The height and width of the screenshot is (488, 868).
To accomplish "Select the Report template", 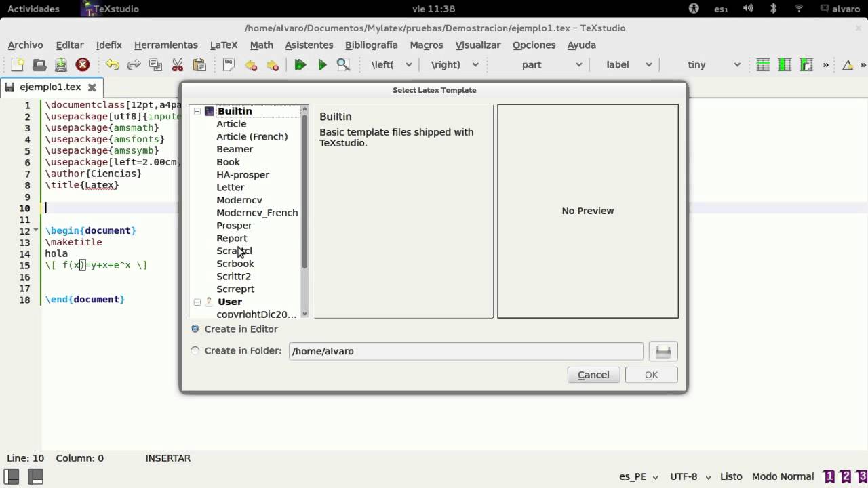I will pyautogui.click(x=231, y=238).
